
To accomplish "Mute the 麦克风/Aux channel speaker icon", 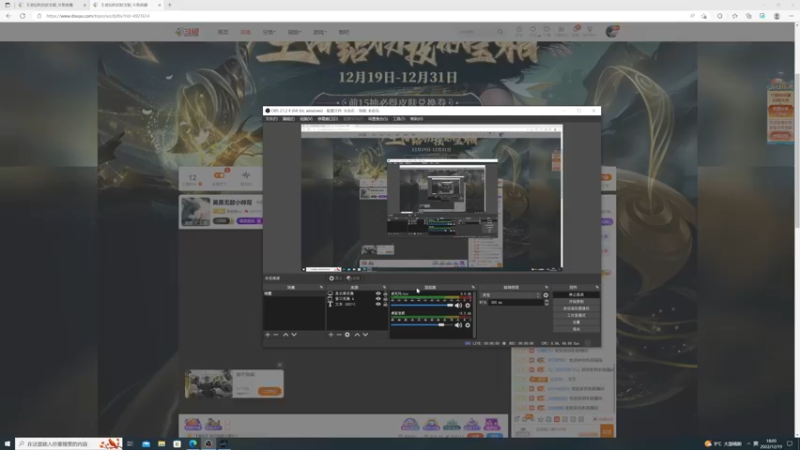I will [x=458, y=305].
